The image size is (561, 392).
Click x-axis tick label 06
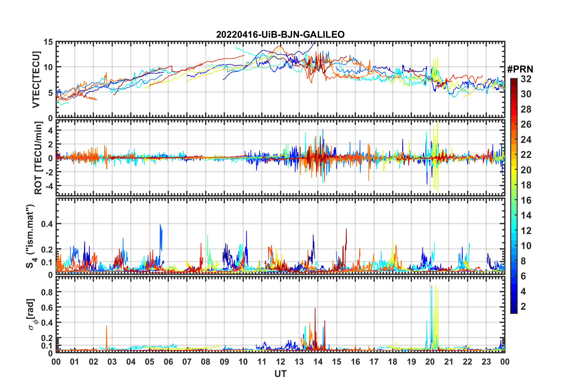(x=168, y=362)
